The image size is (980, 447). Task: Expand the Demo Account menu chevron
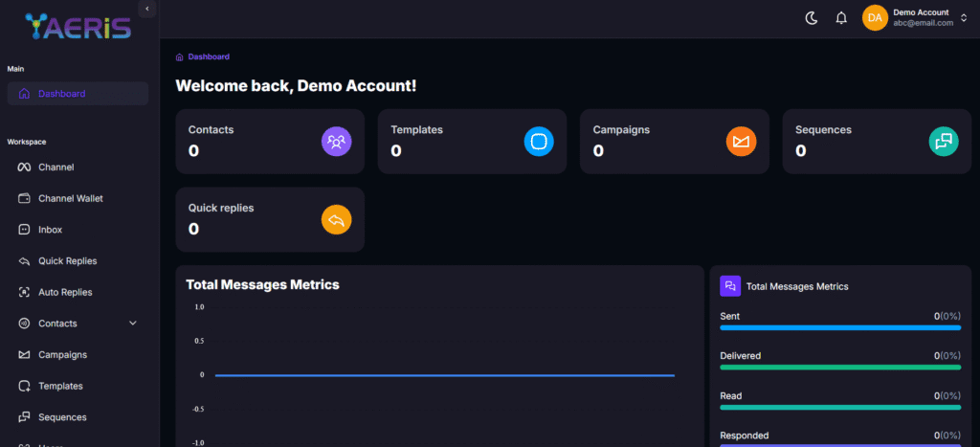pos(964,17)
